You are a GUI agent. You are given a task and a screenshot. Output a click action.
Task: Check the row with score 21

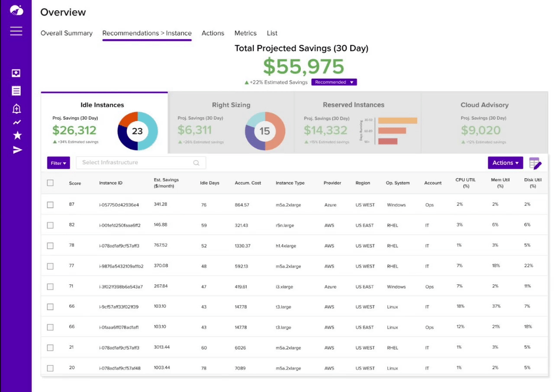click(50, 347)
